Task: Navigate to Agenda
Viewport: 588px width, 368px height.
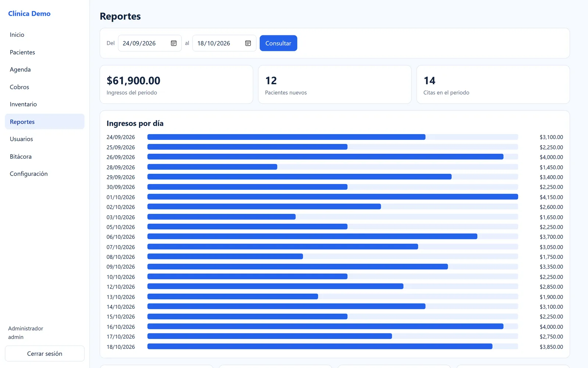Action: [44, 70]
